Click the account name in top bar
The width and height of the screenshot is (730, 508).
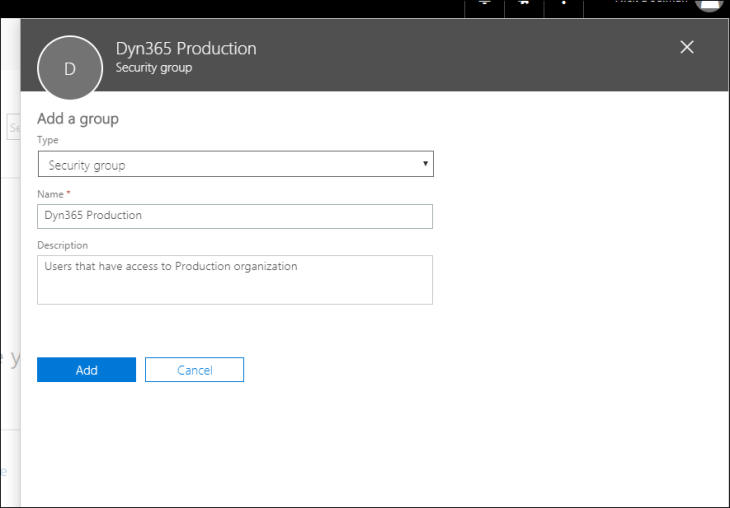[x=650, y=3]
